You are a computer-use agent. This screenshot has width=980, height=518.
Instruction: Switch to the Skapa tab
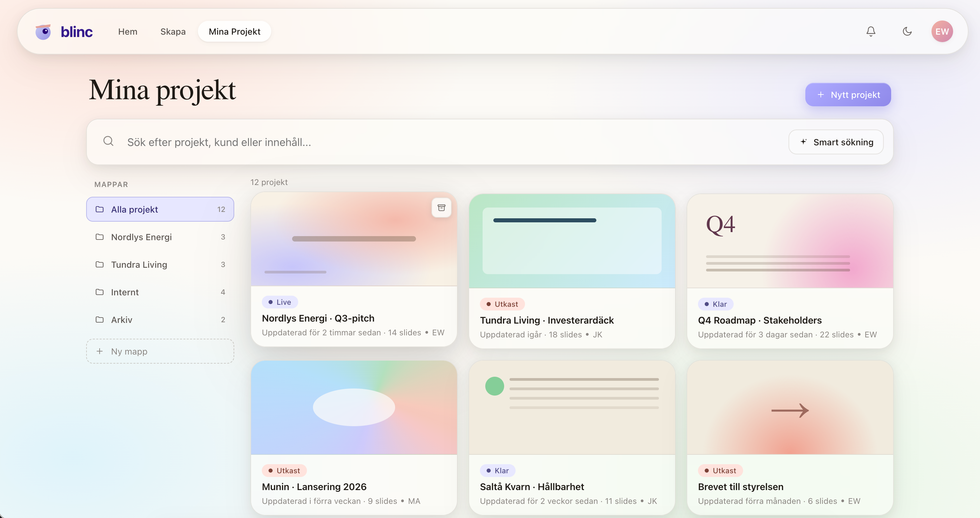coord(173,32)
